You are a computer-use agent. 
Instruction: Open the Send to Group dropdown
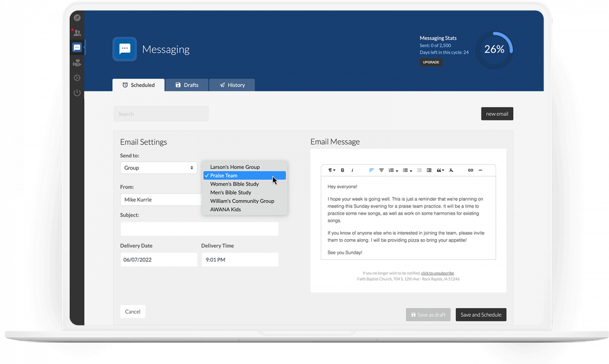(158, 168)
